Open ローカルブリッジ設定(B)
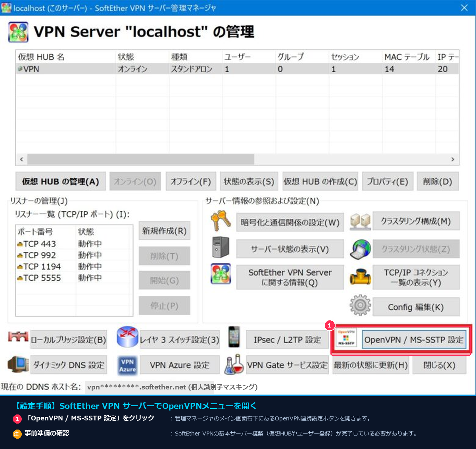 (x=69, y=339)
